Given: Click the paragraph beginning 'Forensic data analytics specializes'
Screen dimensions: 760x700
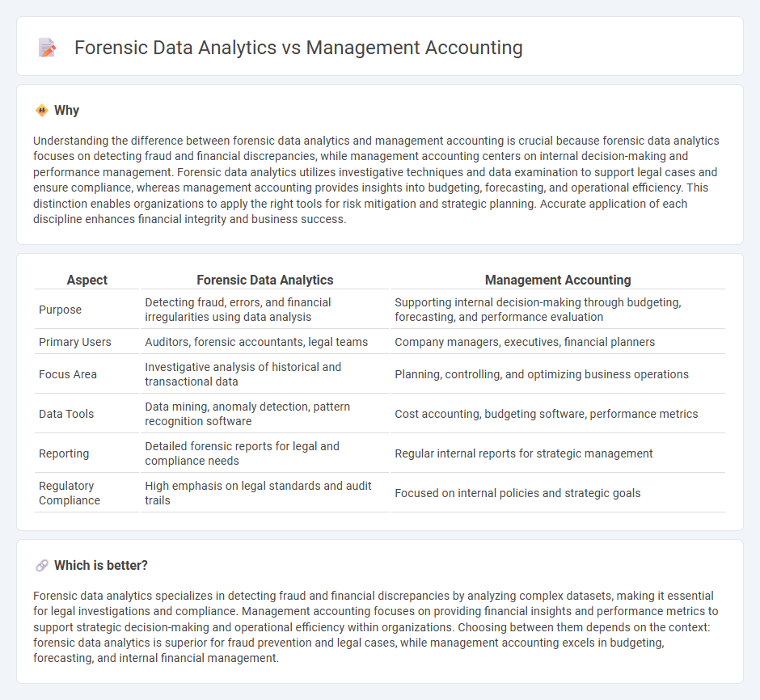Looking at the screenshot, I should (x=376, y=627).
